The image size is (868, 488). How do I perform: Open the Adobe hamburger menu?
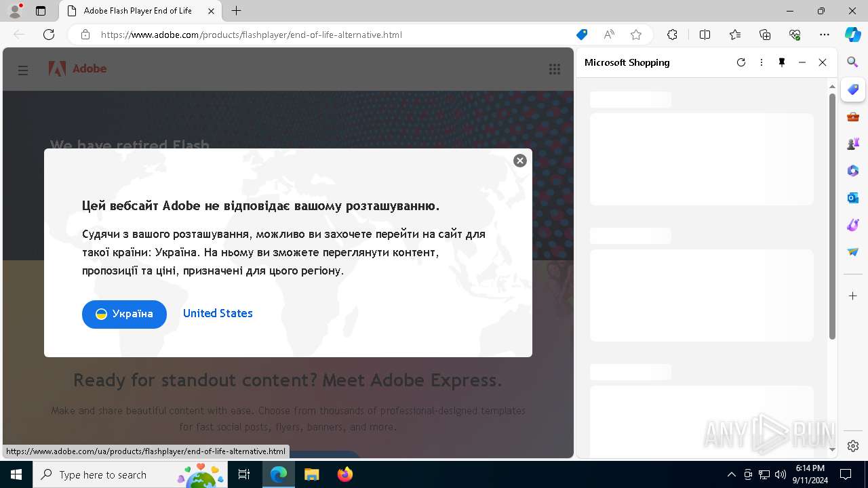click(x=23, y=70)
